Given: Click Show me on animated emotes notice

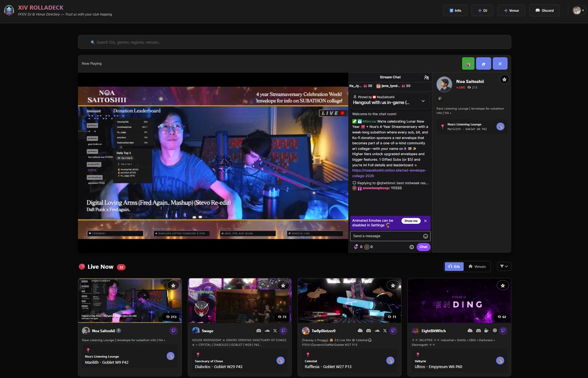Looking at the screenshot, I should 411,221.
